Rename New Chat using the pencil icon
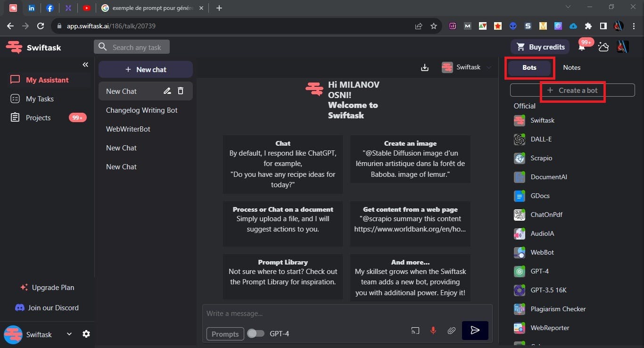 (167, 91)
